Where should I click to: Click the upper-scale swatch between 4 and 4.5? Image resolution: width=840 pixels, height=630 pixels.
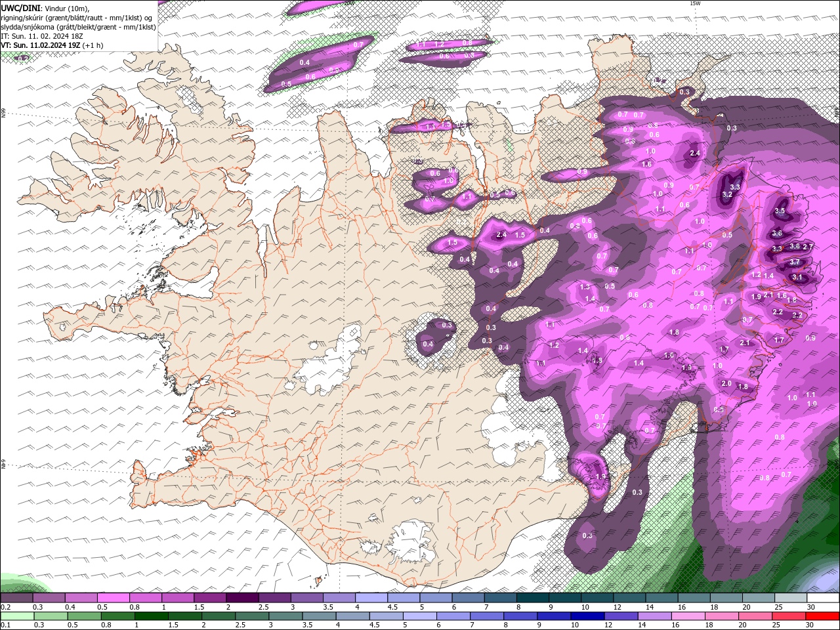click(x=371, y=598)
